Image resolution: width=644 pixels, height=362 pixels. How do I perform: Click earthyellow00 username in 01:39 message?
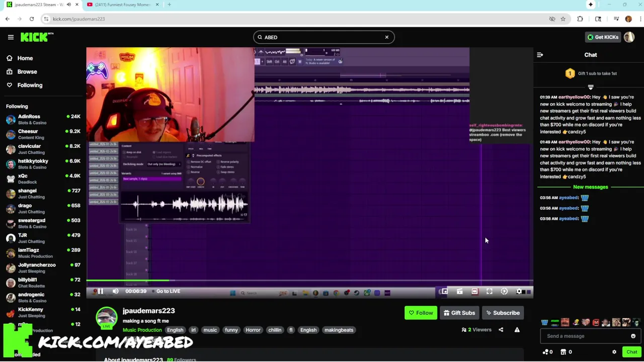pos(574,97)
